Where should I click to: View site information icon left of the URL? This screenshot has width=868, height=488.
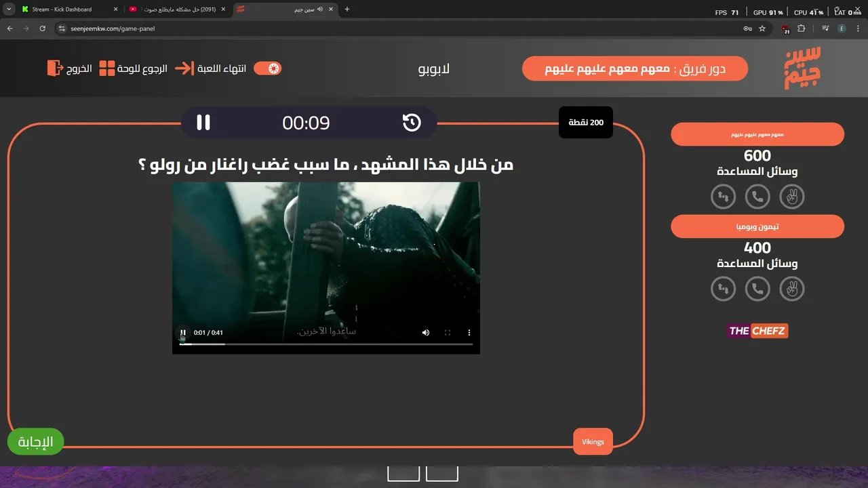[x=62, y=28]
